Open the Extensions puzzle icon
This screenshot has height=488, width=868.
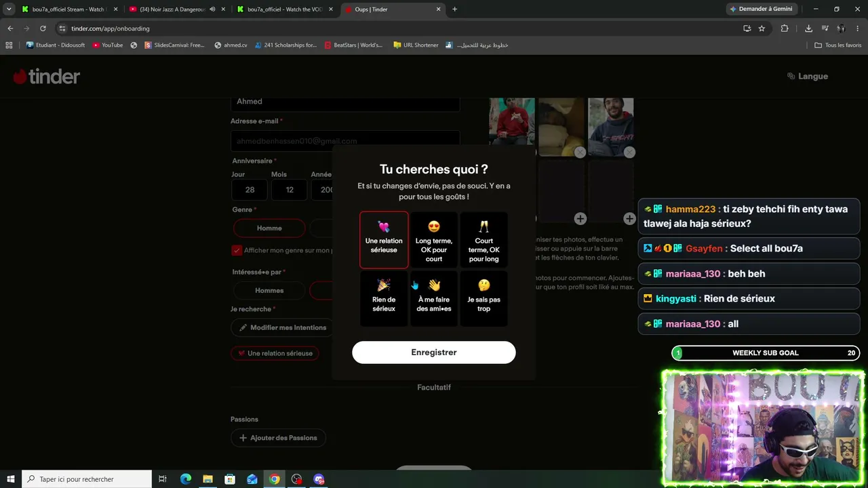click(x=785, y=28)
